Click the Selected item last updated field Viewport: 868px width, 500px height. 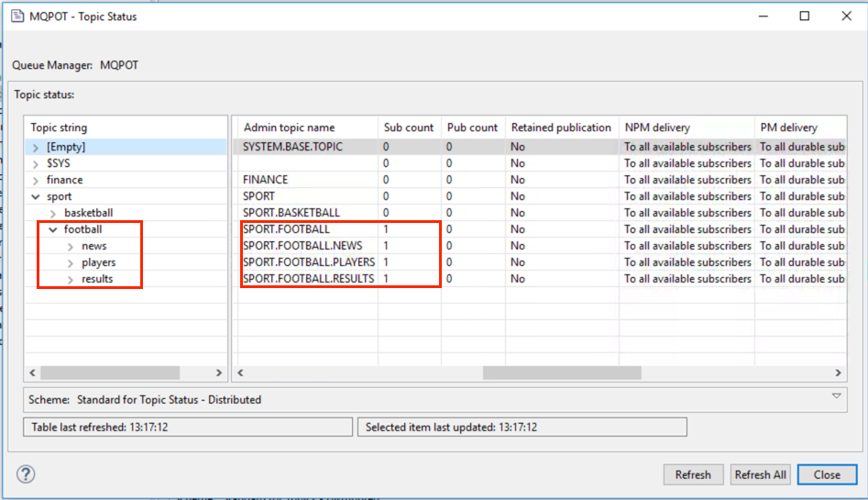coord(522,427)
